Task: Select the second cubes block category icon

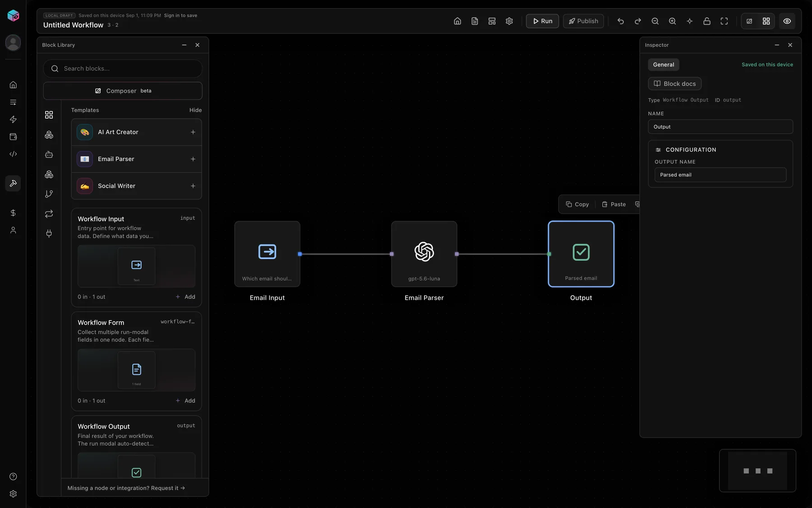Action: 49,174
